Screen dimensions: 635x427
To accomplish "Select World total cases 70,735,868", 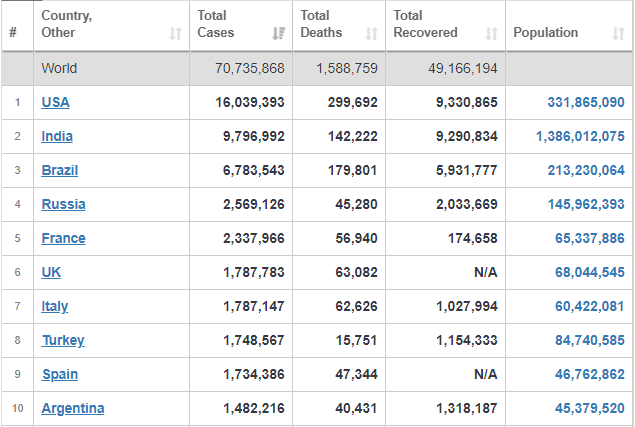I will (x=249, y=68).
